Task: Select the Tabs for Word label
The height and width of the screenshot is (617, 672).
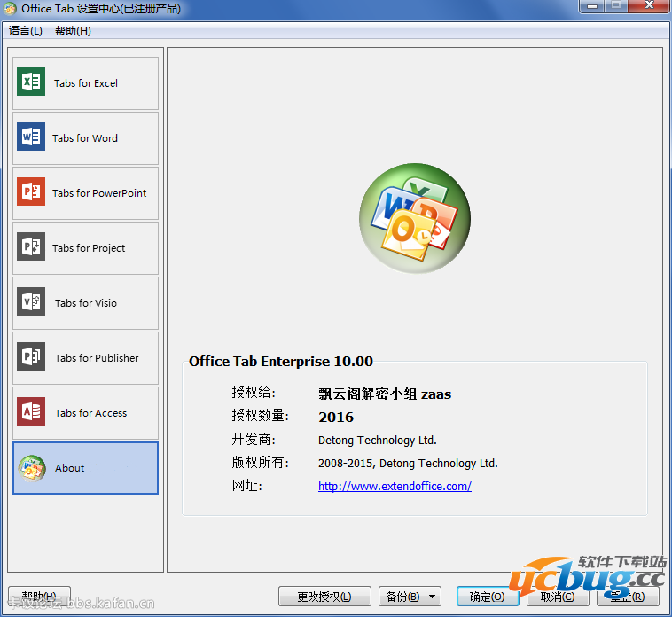Action: coord(85,138)
